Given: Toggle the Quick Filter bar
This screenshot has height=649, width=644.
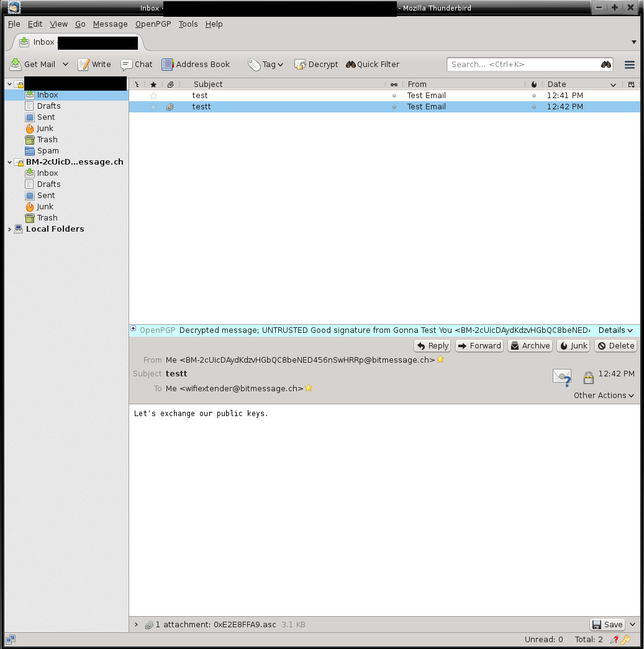Looking at the screenshot, I should pyautogui.click(x=373, y=64).
